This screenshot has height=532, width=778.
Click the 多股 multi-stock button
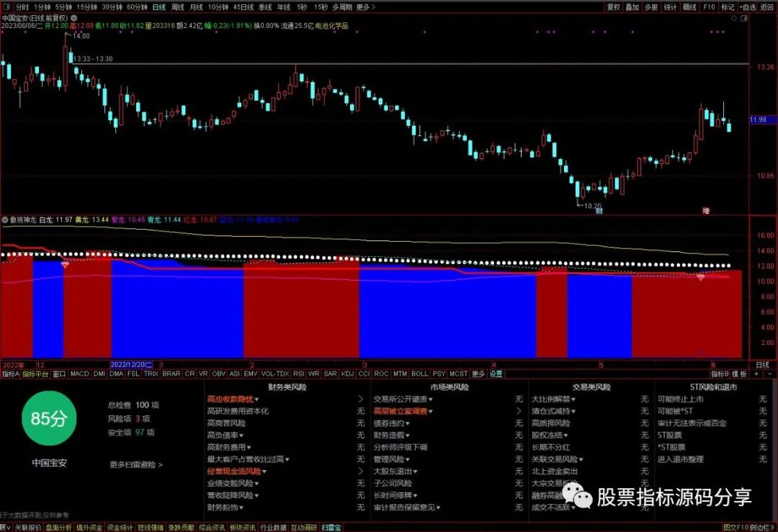[651, 7]
